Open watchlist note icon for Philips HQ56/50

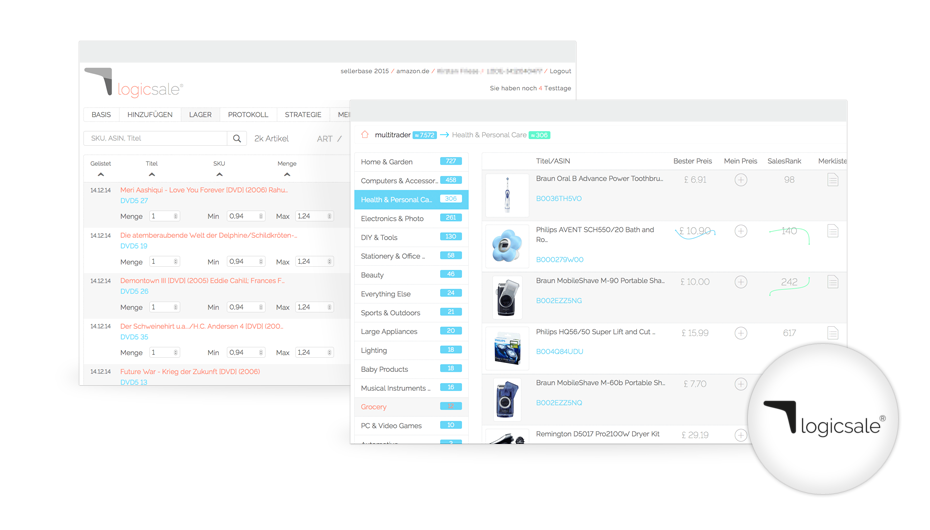[833, 333]
